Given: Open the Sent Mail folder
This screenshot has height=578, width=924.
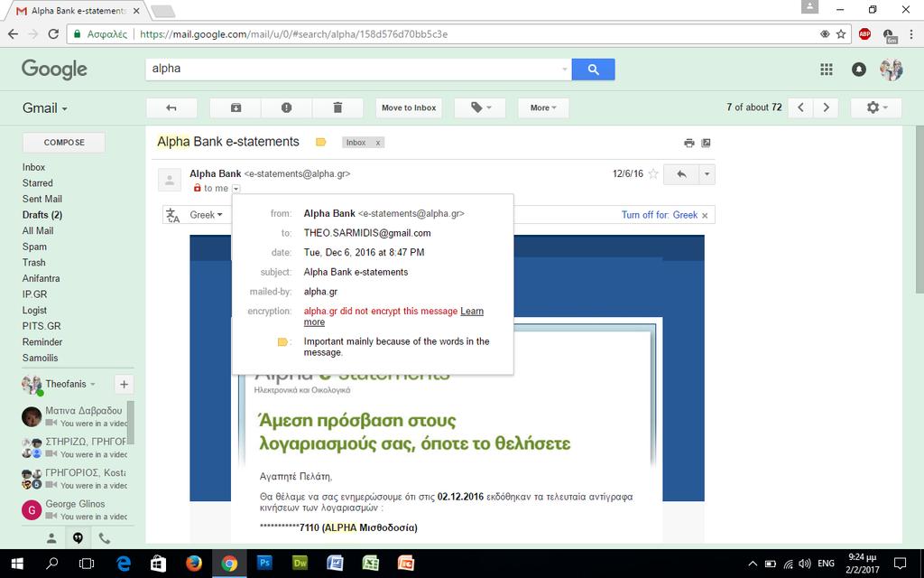Looking at the screenshot, I should [42, 200].
